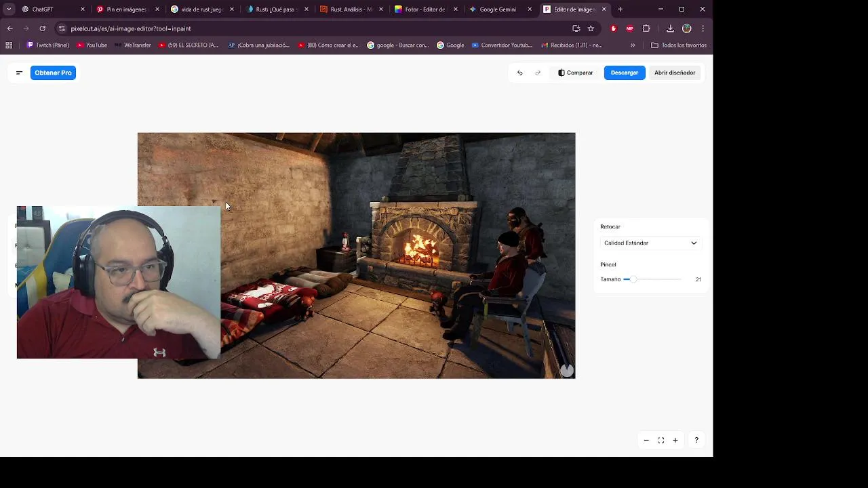Open the YouTube bookmark
The height and width of the screenshot is (488, 868).
click(92, 45)
